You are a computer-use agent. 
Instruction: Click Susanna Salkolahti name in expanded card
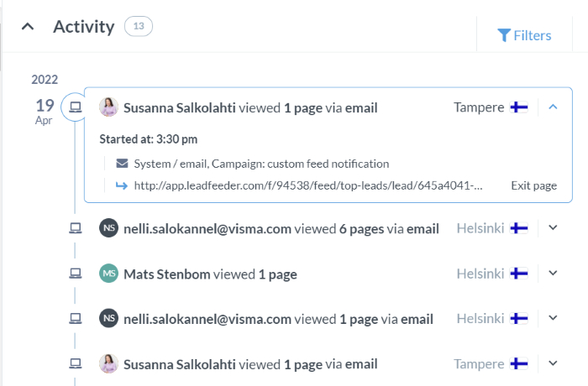pyautogui.click(x=180, y=108)
